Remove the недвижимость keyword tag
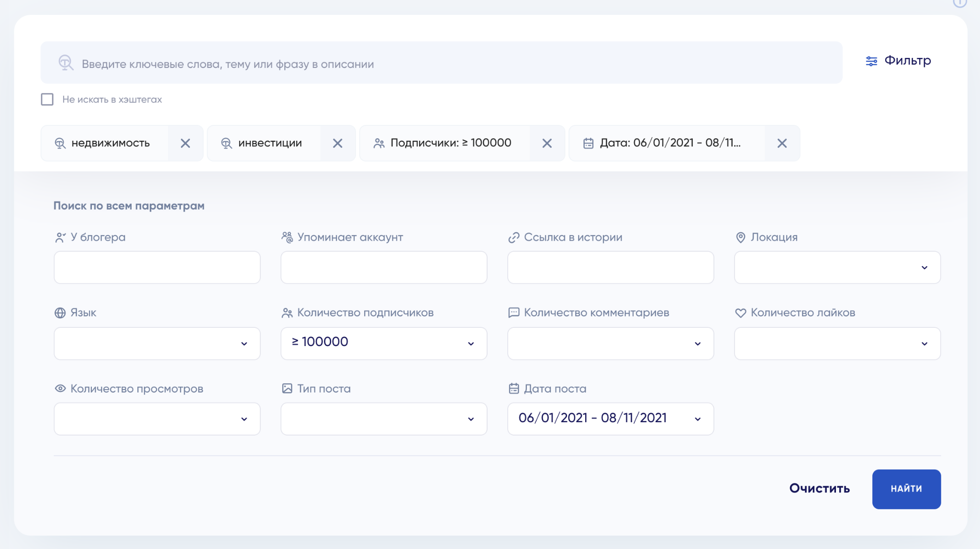 (x=185, y=143)
